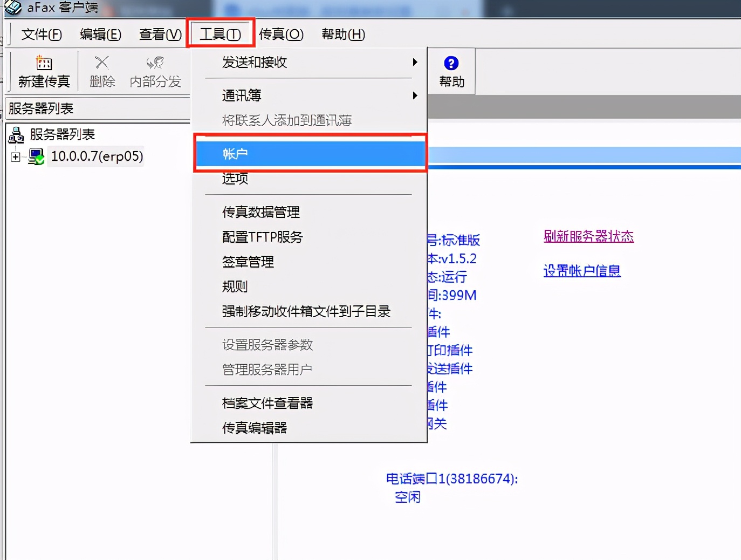Click the 空闲 line status text
This screenshot has width=741, height=560.
click(407, 497)
